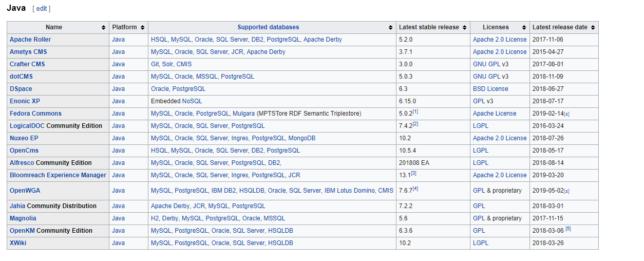Click the [±] link after 2019-05-02
644x261 pixels.
pyautogui.click(x=566, y=191)
